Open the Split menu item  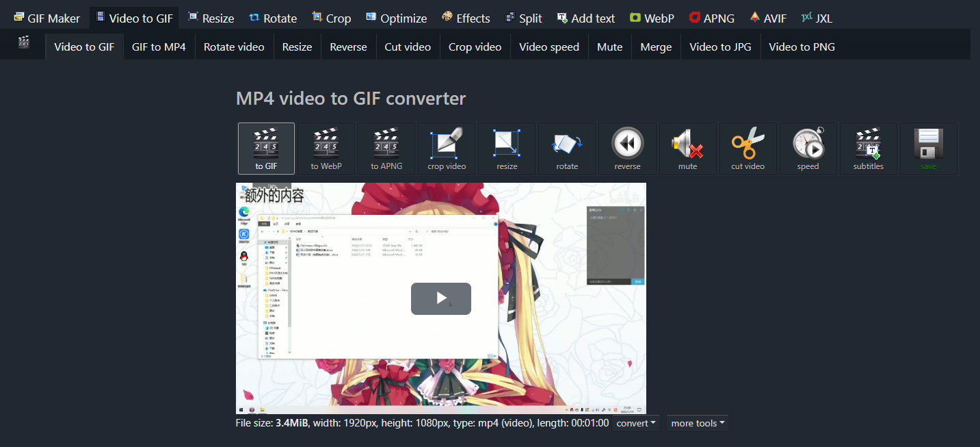(x=523, y=18)
